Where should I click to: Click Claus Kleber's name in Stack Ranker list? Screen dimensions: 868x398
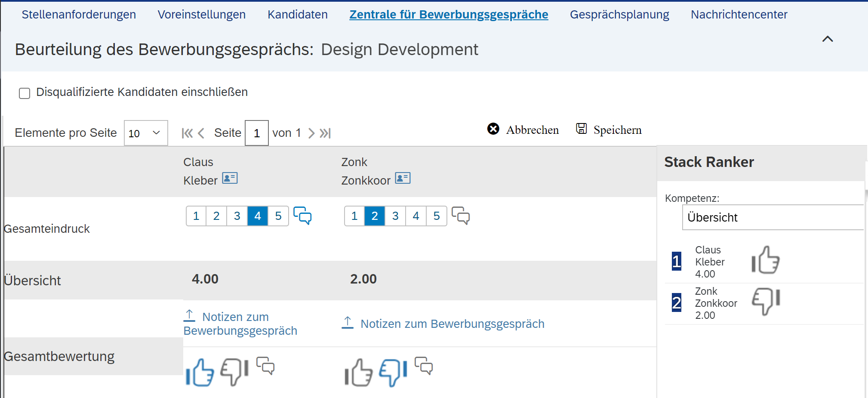[x=710, y=256]
